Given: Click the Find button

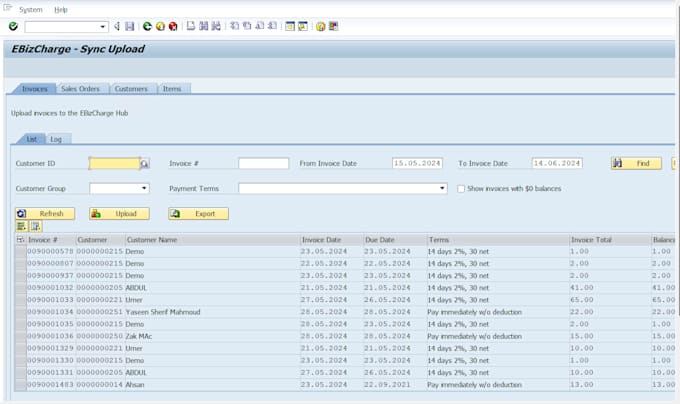Looking at the screenshot, I should [636, 163].
